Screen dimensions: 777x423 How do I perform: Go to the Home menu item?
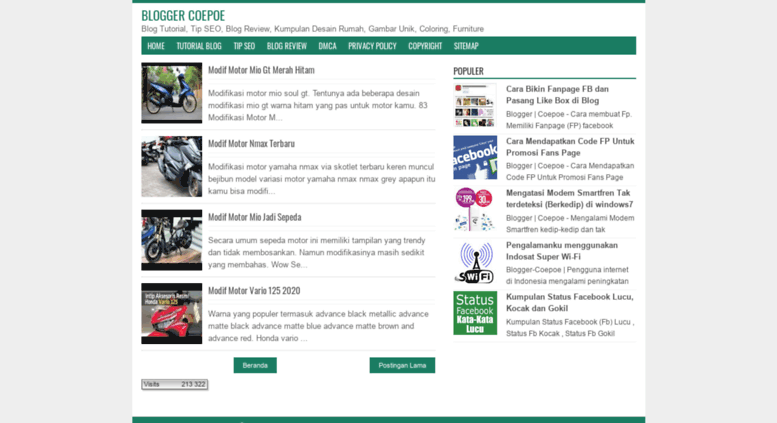pyautogui.click(x=156, y=46)
